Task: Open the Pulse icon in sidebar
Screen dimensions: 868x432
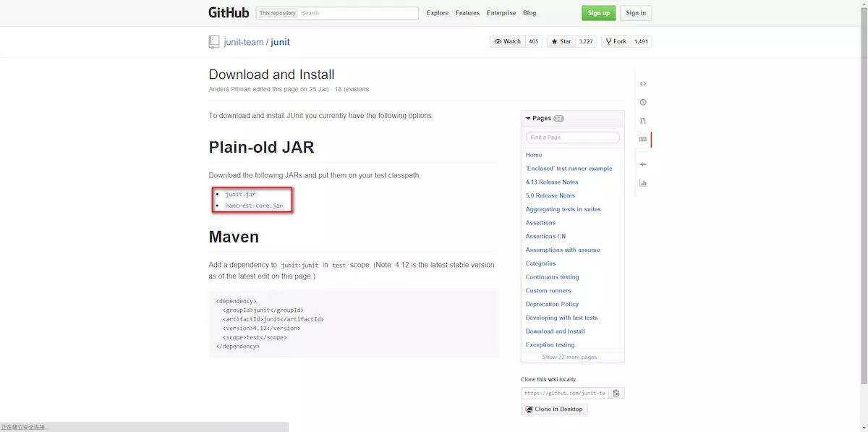Action: 643,164
